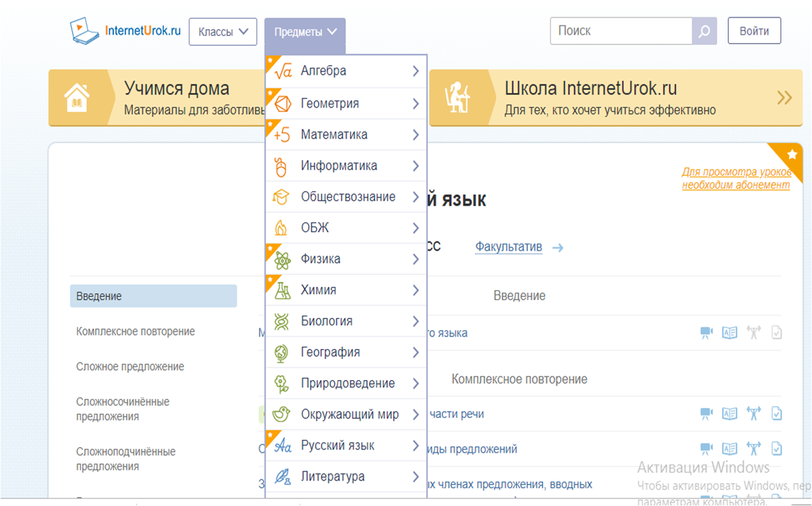Viewport: 812px width, 506px height.
Task: Click the test icon in части речи row
Action: [777, 414]
